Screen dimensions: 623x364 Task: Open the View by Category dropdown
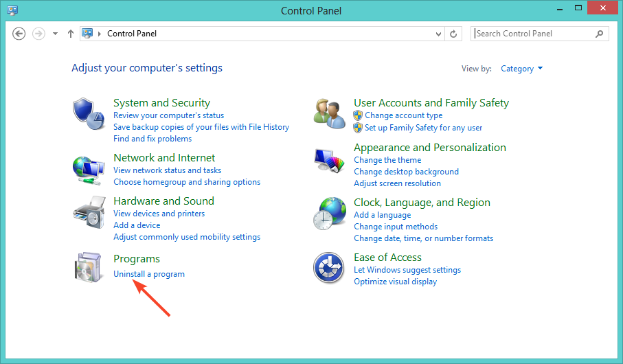[x=521, y=69]
